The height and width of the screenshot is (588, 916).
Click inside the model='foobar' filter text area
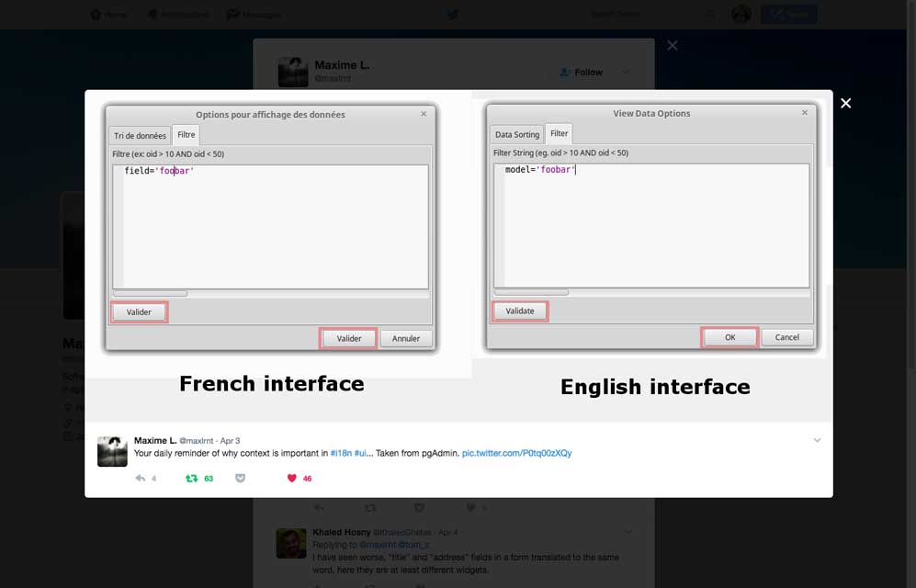[651, 225]
